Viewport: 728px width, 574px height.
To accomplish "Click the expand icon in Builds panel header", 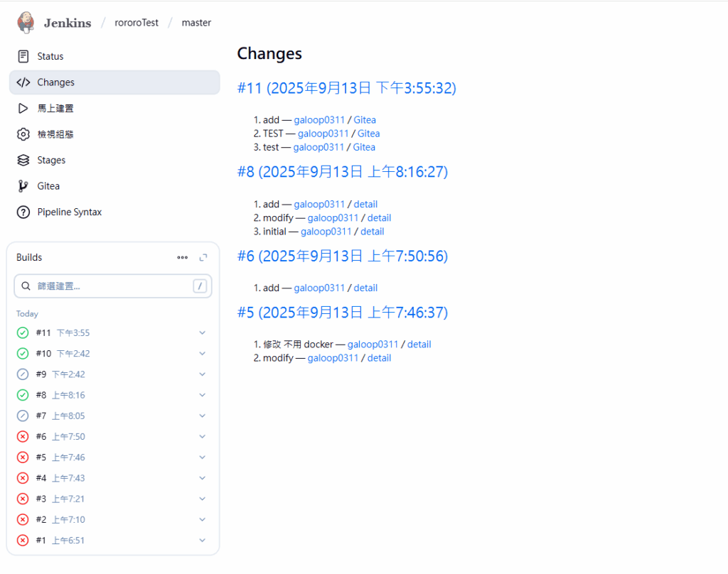I will pyautogui.click(x=203, y=257).
